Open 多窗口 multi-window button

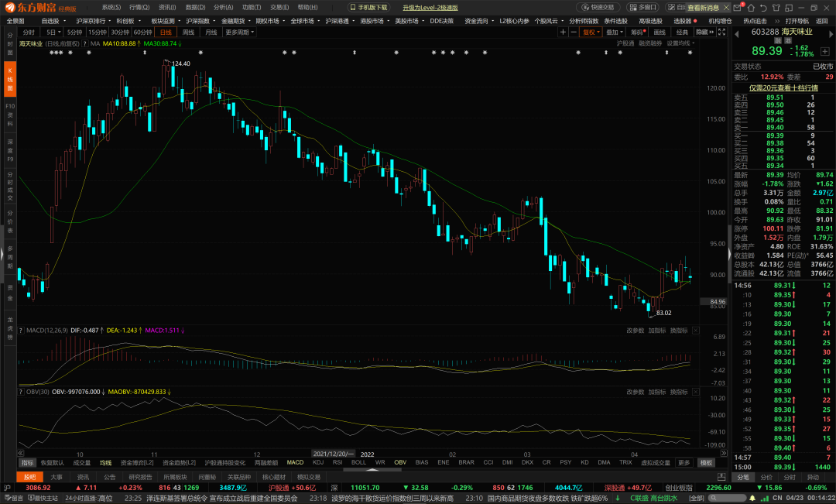pos(643,8)
